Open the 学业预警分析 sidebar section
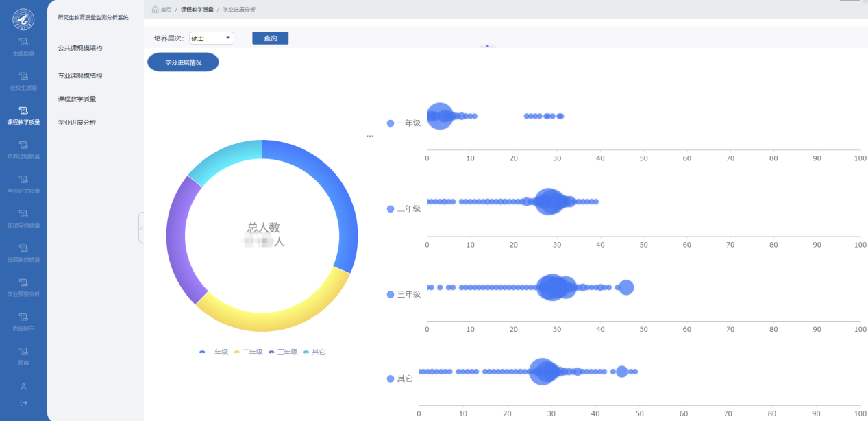The width and height of the screenshot is (868, 421). coord(23,287)
